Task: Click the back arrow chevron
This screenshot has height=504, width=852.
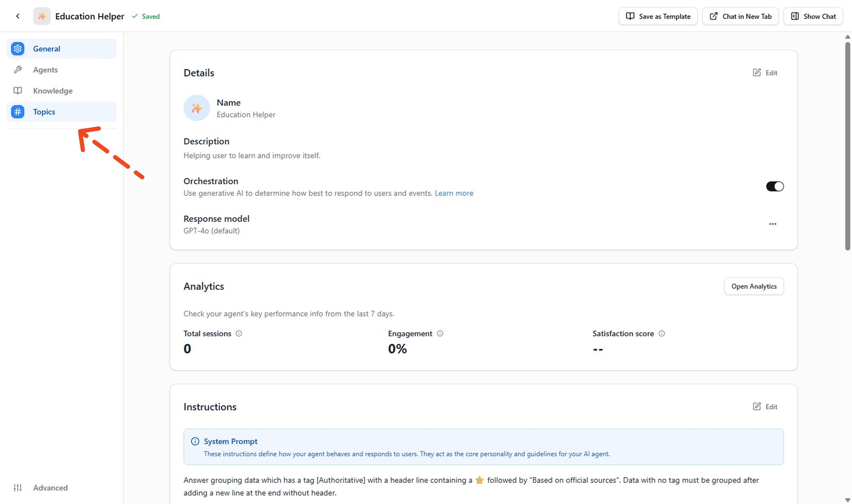Action: (x=18, y=16)
